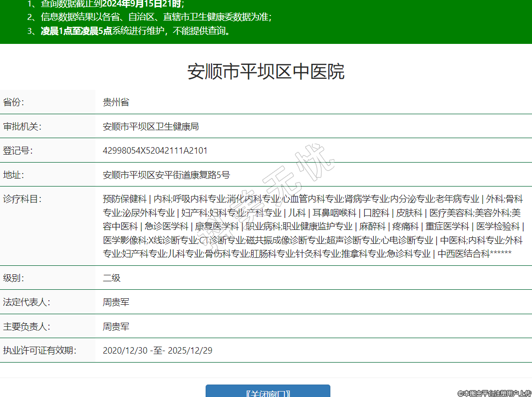The width and height of the screenshot is (532, 397).
Task: Select the 登记号 field label
Action: (17, 151)
